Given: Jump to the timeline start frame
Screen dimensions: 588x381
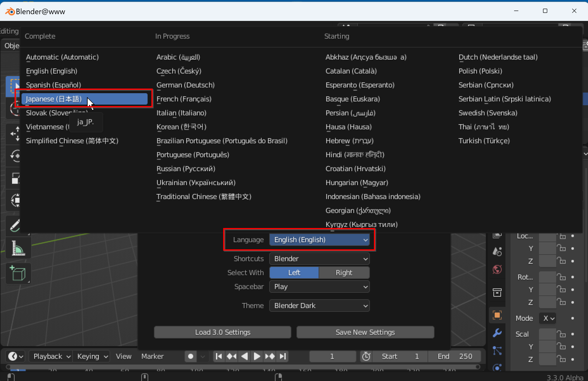Looking at the screenshot, I should (x=219, y=356).
